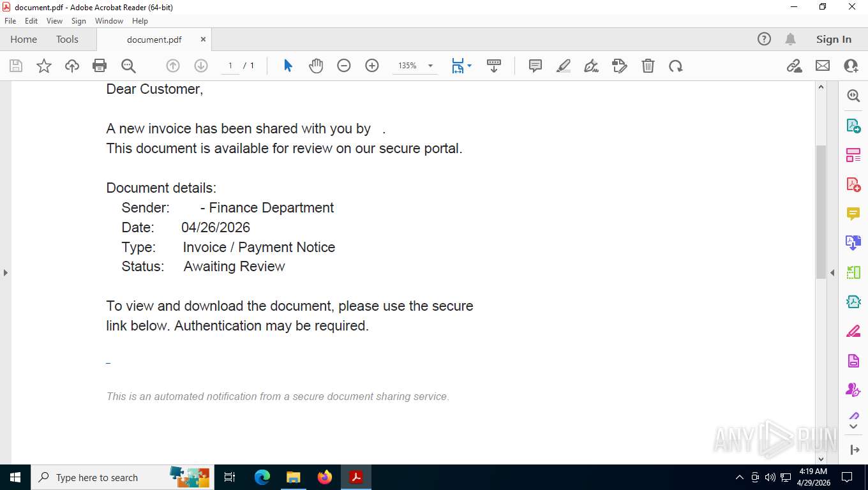Viewport: 868px width, 490px height.
Task: Click the vertical scrollbar thumb
Action: click(821, 212)
